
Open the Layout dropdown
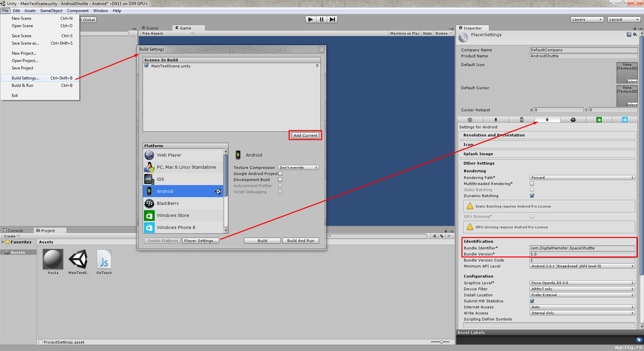click(x=624, y=19)
